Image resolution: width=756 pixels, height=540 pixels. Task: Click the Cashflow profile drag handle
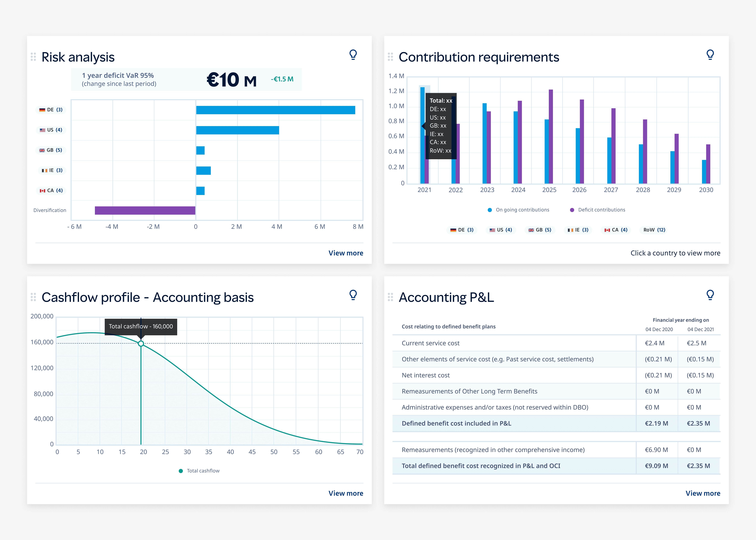(x=33, y=297)
